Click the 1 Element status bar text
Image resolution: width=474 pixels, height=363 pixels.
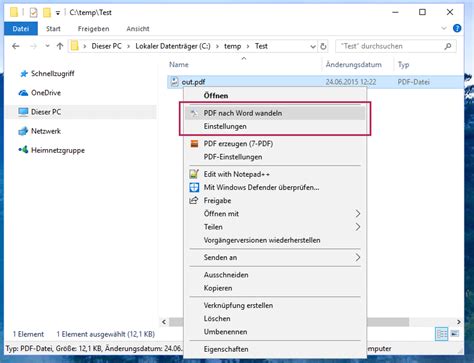pos(28,334)
